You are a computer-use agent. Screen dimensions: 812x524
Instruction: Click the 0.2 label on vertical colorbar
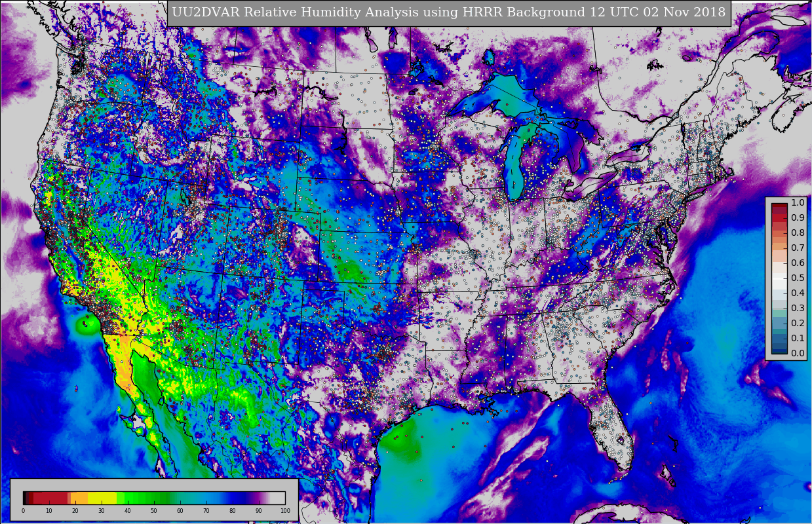[798, 324]
